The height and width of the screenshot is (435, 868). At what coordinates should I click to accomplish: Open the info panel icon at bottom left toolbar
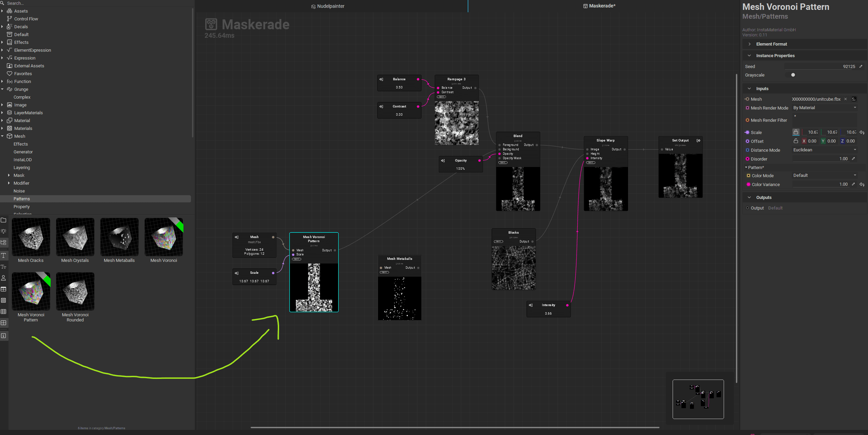pos(4,336)
